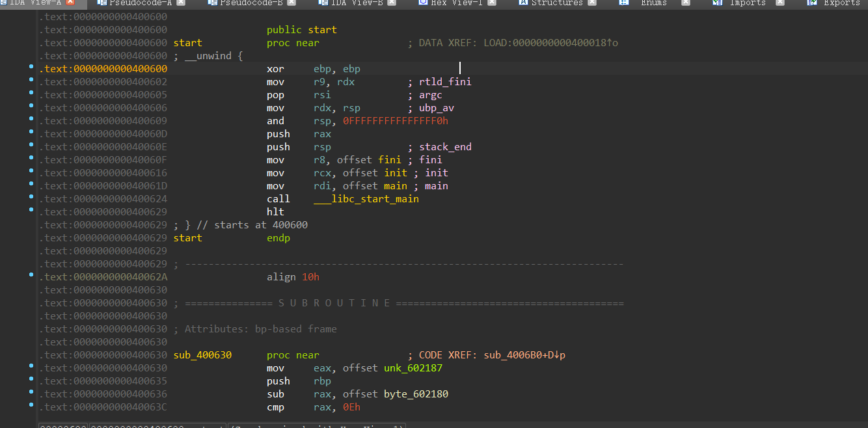Toggle breakpoint dot on align 10h line
The height and width of the screenshot is (428, 868).
(x=31, y=275)
